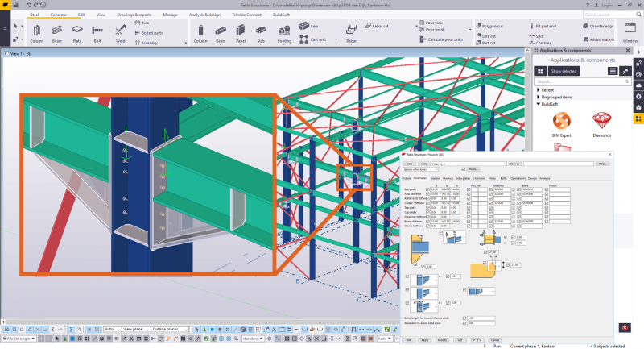Select the concrete Slab tool
644x349 pixels.
point(261,34)
